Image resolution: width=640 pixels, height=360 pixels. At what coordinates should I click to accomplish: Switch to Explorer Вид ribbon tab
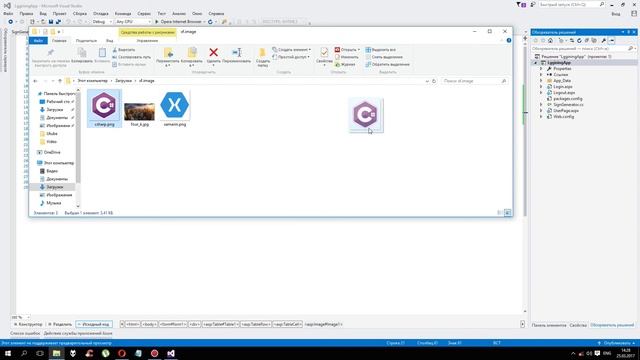click(x=109, y=41)
